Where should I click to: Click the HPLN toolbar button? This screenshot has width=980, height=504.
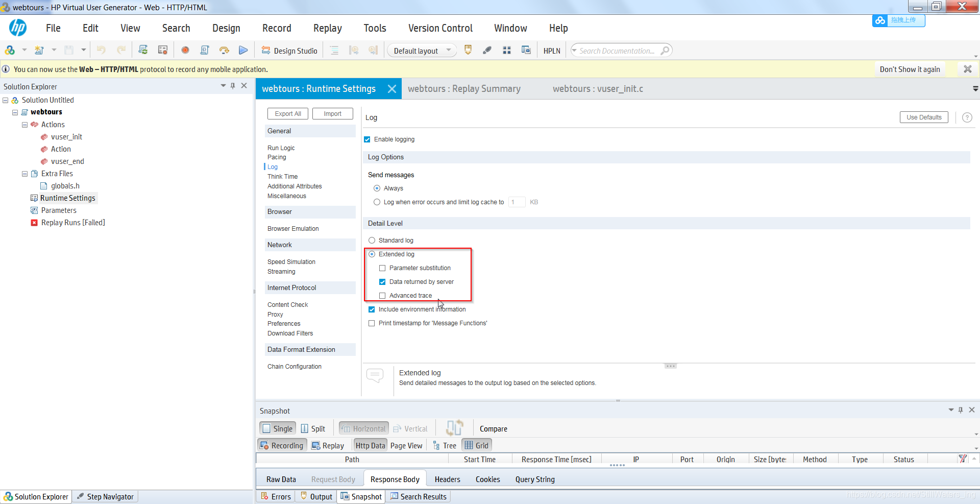coord(552,51)
